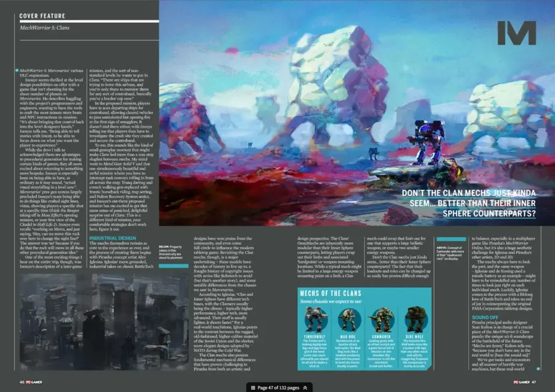The image size is (555, 392).
Task: Click the page number '46' in the footer
Action: pyautogui.click(x=22, y=382)
